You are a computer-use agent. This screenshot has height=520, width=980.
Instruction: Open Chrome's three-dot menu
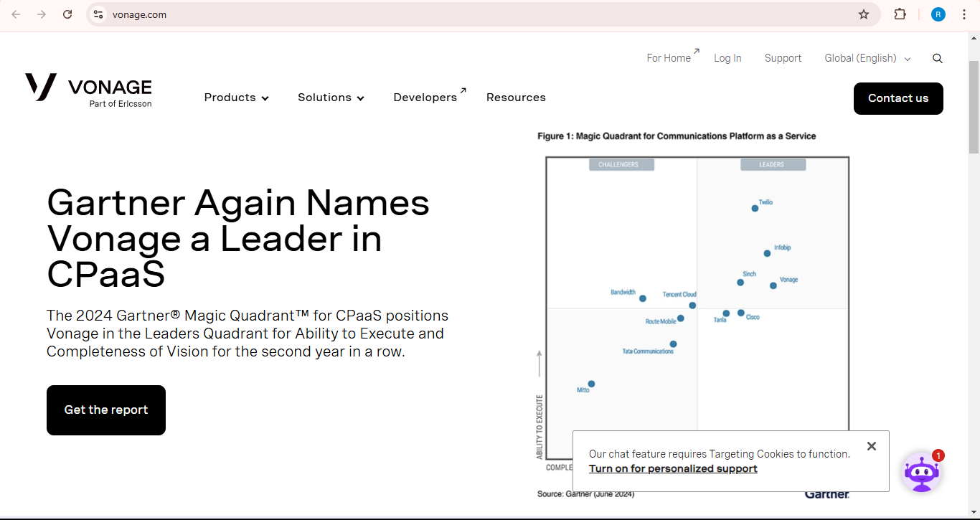[x=964, y=14]
